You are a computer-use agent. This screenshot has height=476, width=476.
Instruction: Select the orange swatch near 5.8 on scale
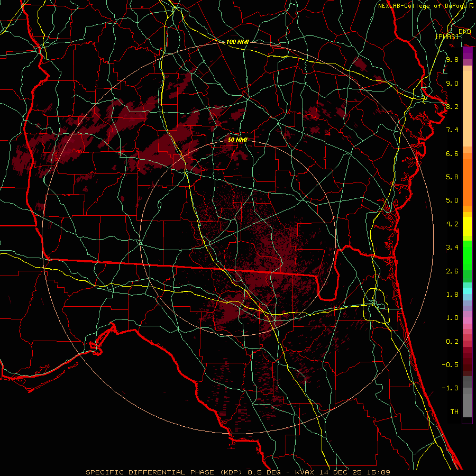pyautogui.click(x=467, y=177)
